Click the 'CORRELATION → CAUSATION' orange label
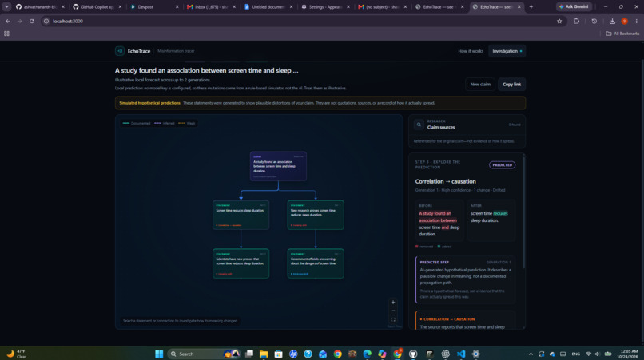Viewport: 644px width, 360px height. [449, 319]
